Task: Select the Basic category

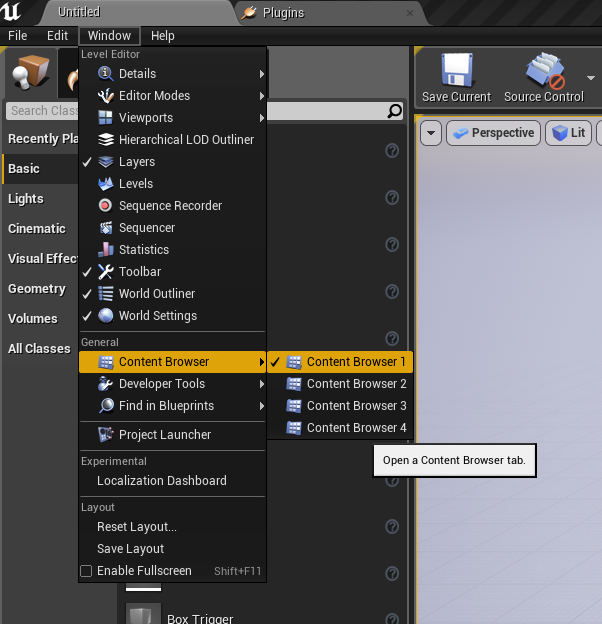Action: tap(41, 169)
